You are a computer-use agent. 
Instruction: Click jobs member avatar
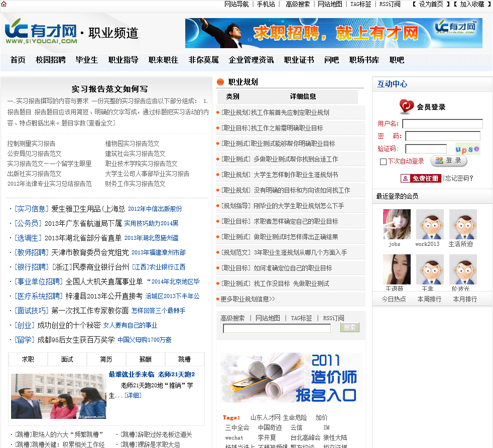point(397,224)
